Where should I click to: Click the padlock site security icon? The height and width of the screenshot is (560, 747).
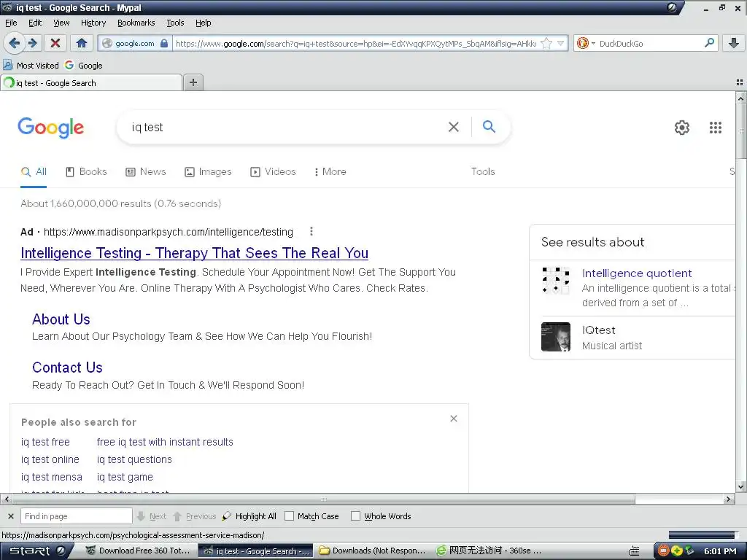click(164, 43)
